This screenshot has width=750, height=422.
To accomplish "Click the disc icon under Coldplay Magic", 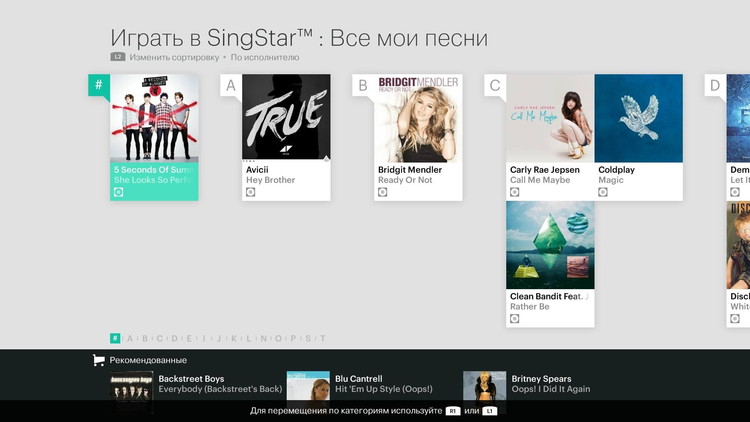I will 603,192.
